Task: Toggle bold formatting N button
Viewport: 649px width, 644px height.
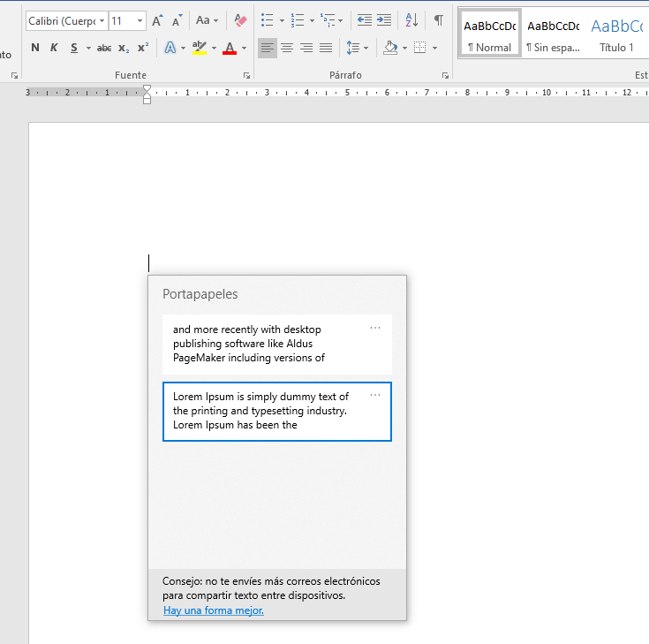Action: 35,48
